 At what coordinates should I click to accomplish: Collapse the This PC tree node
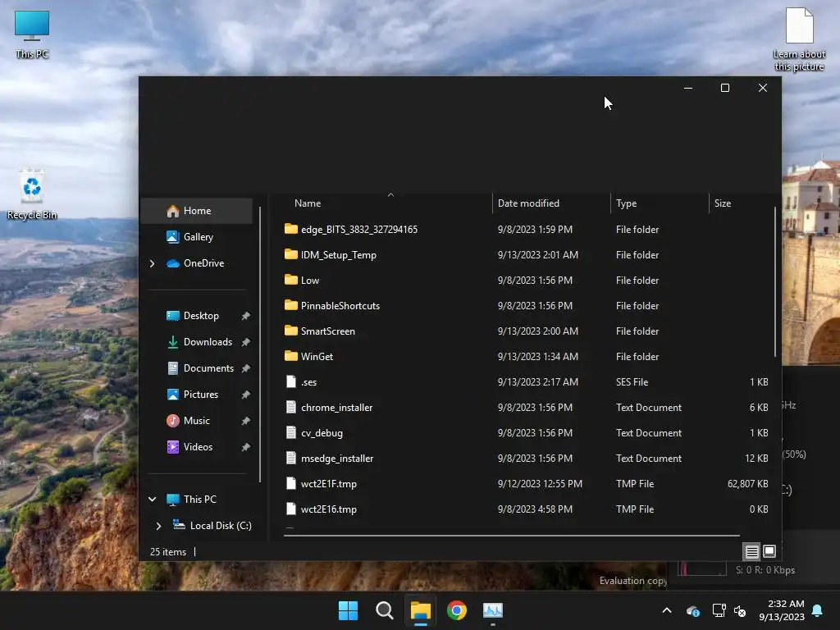[x=152, y=500]
